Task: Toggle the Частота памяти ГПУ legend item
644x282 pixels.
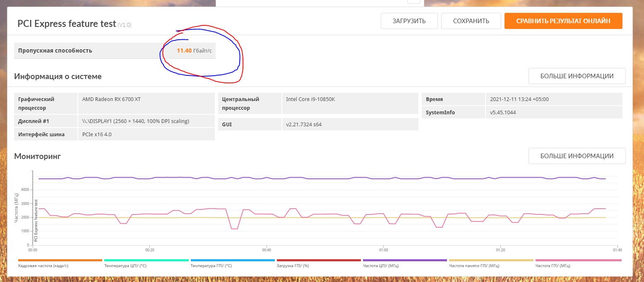Action: (x=491, y=264)
